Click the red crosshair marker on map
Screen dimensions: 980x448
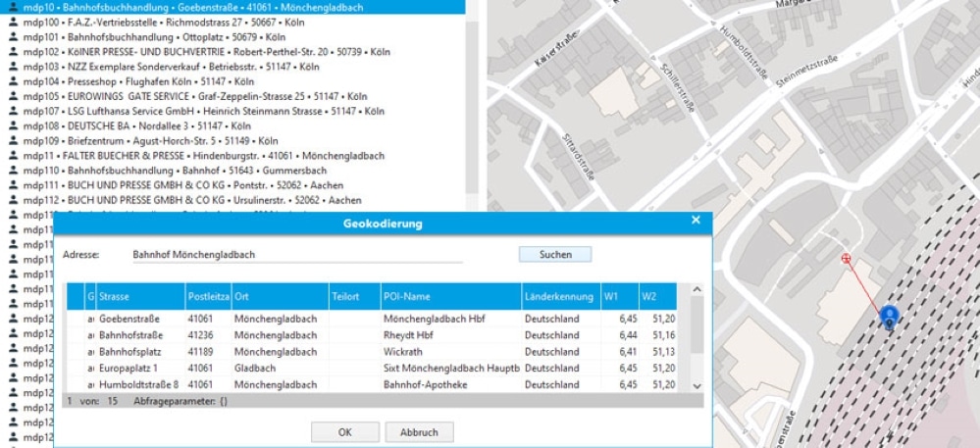pyautogui.click(x=846, y=259)
